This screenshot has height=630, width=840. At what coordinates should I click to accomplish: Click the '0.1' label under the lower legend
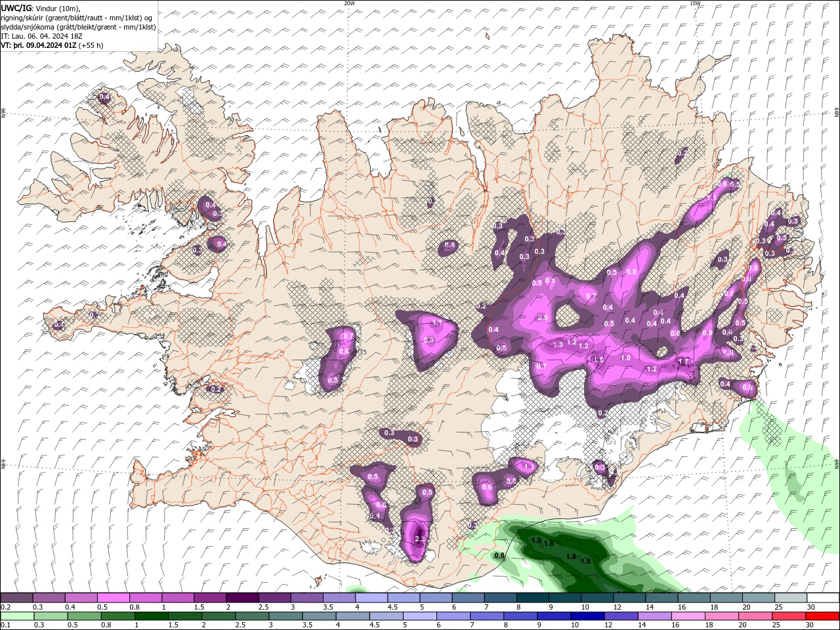pos(6,625)
